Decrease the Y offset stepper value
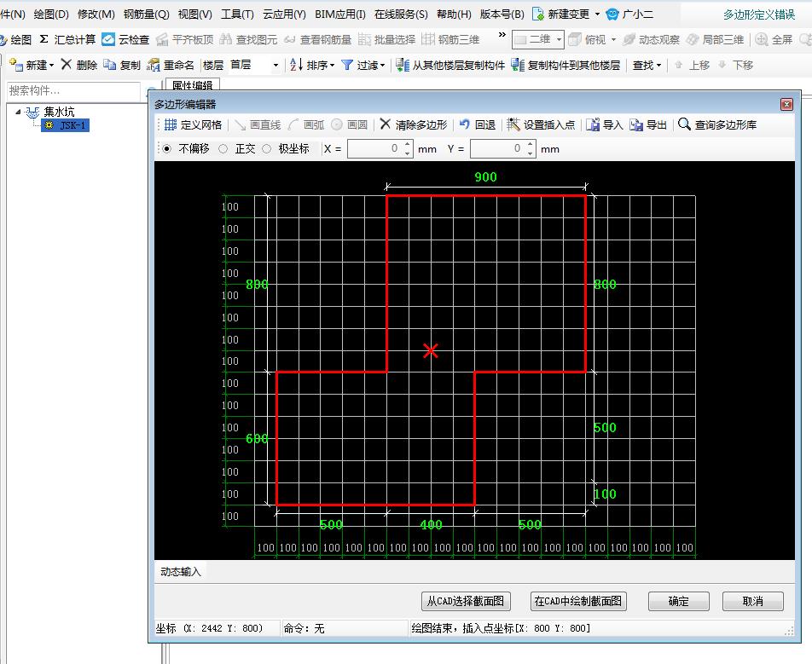Viewport: 812px width, 664px height. click(531, 153)
